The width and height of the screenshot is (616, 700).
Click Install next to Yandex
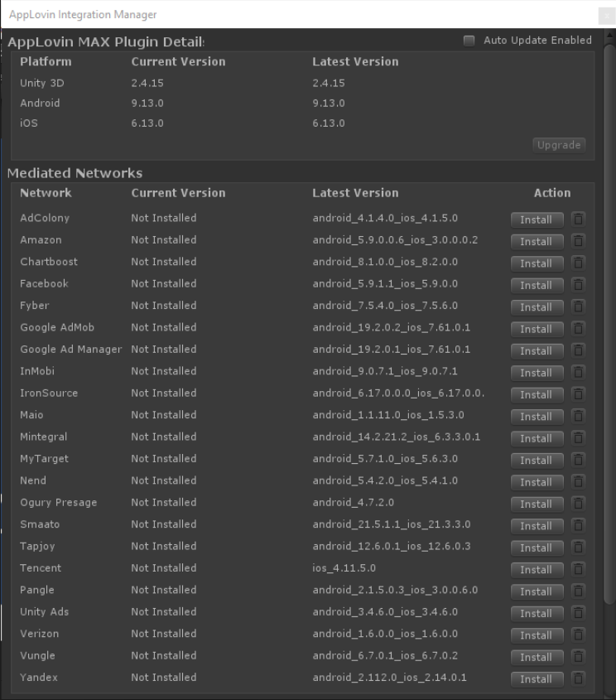537,679
